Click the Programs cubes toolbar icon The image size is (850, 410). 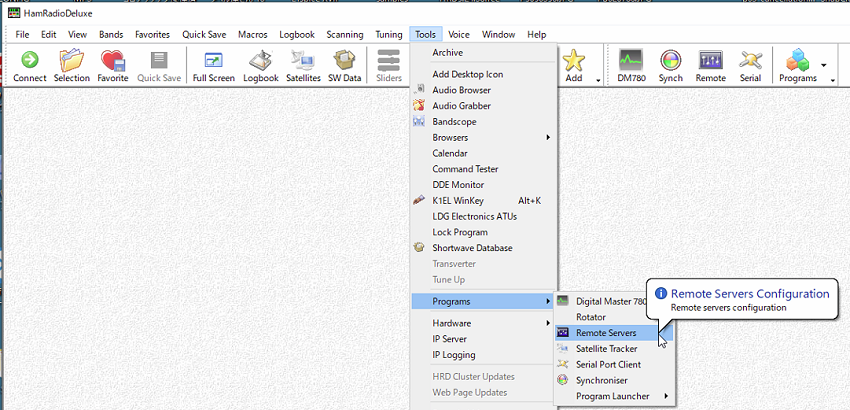tap(797, 66)
